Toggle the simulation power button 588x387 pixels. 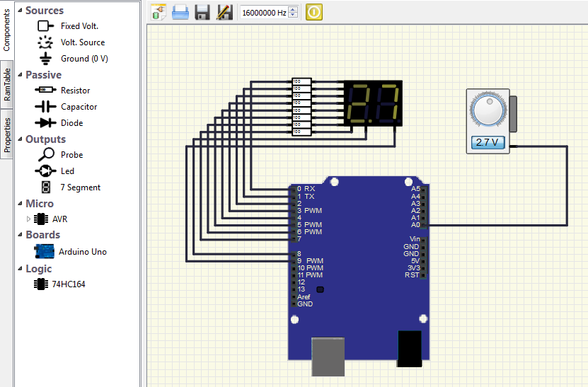tap(314, 12)
